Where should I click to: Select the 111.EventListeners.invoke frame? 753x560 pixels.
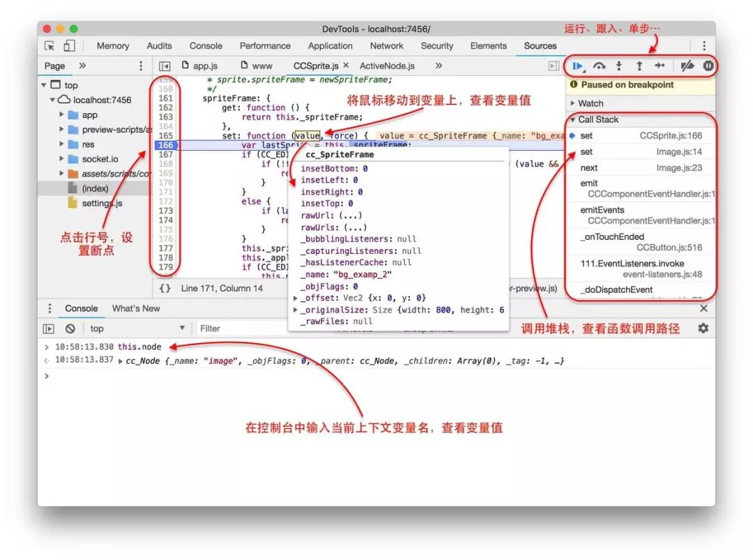(x=641, y=269)
